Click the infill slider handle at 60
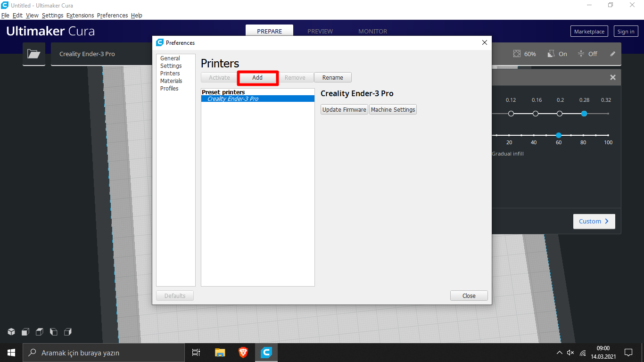This screenshot has width=644, height=362. 559,135
